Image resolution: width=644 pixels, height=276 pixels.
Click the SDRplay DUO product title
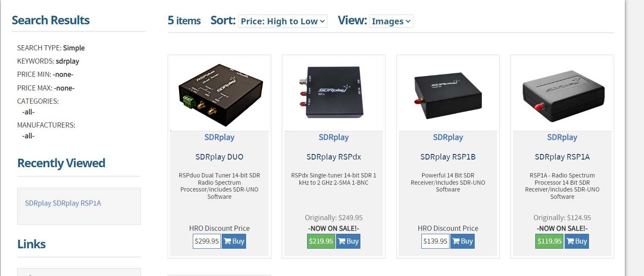(x=220, y=157)
